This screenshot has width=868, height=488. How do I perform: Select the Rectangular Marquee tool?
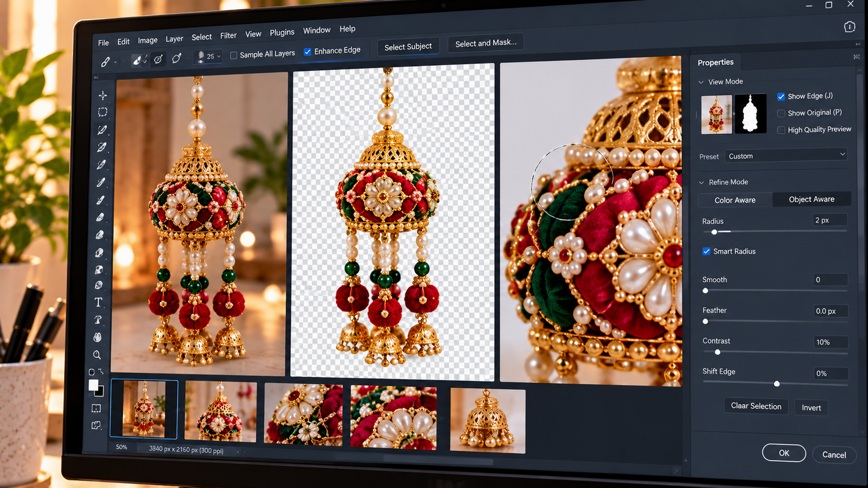tap(103, 112)
